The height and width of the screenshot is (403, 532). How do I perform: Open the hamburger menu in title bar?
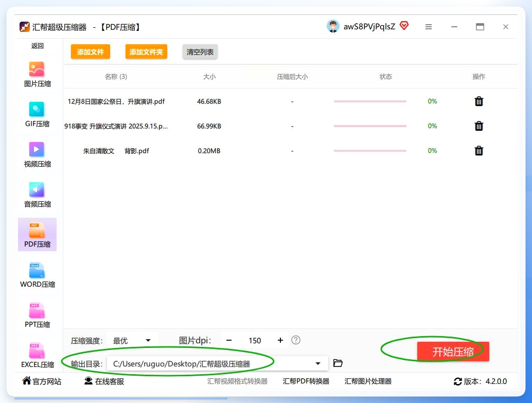tap(429, 27)
